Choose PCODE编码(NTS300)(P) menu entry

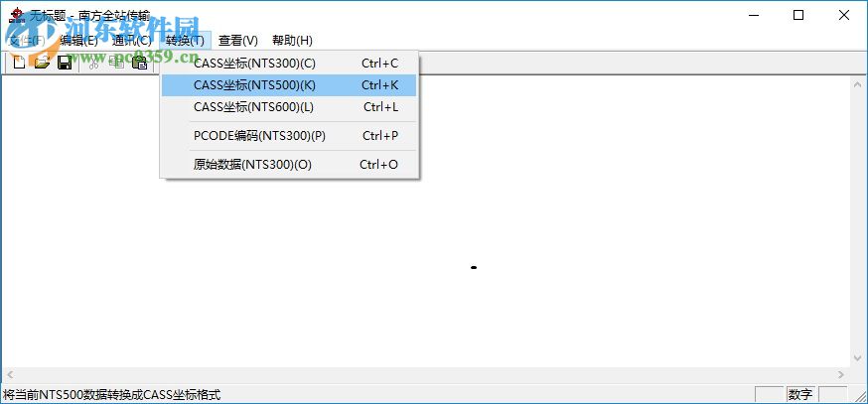(289, 136)
